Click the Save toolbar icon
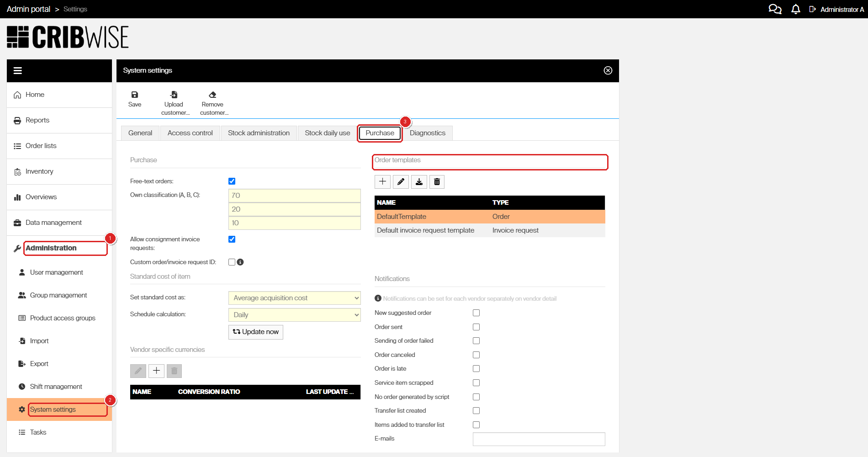868x457 pixels. click(135, 95)
